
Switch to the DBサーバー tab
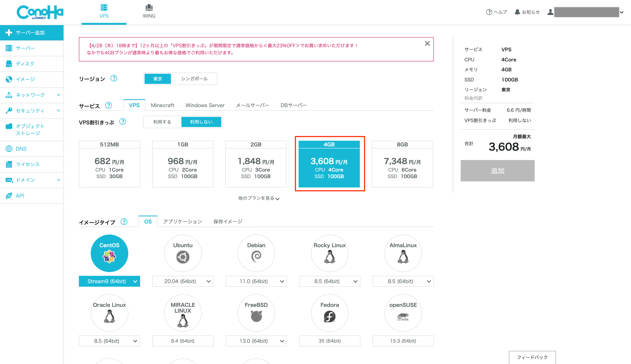[294, 105]
